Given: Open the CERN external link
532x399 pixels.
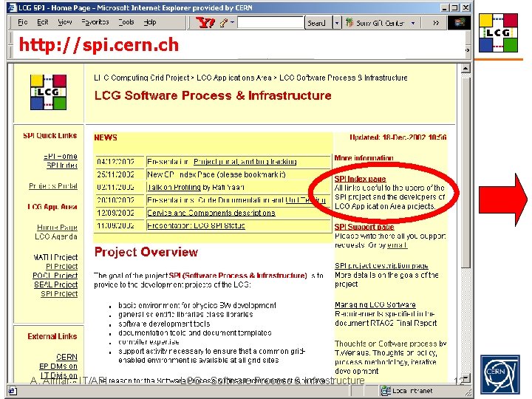Looking at the screenshot, I should 66,357.
